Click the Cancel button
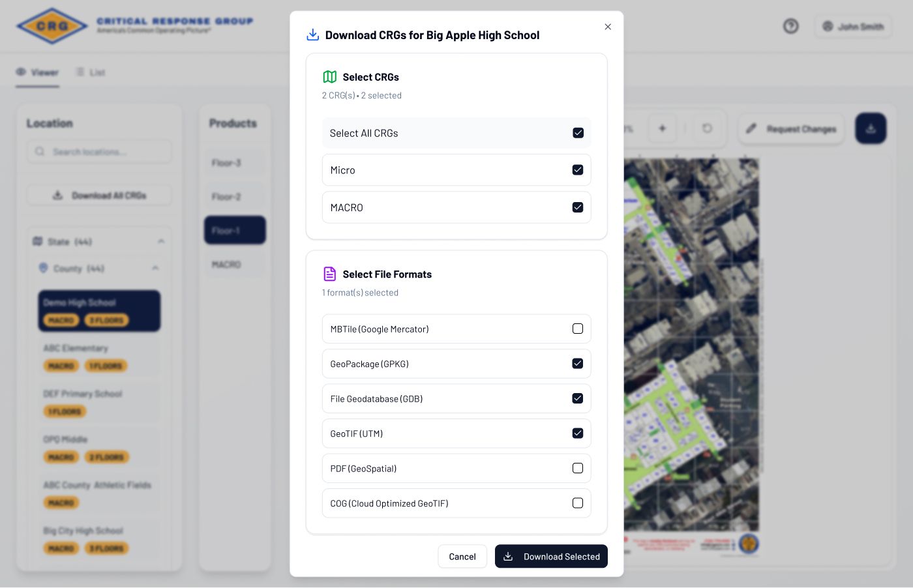Image resolution: width=913 pixels, height=588 pixels. pyautogui.click(x=462, y=557)
